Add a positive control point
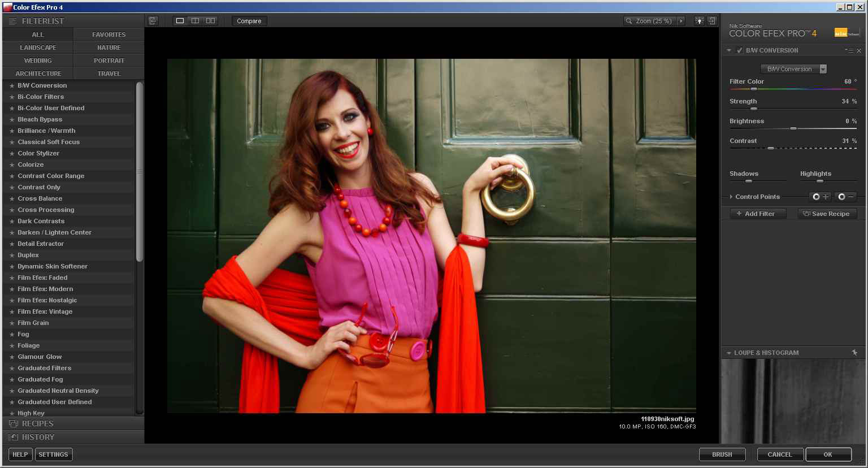868x468 pixels. [819, 197]
